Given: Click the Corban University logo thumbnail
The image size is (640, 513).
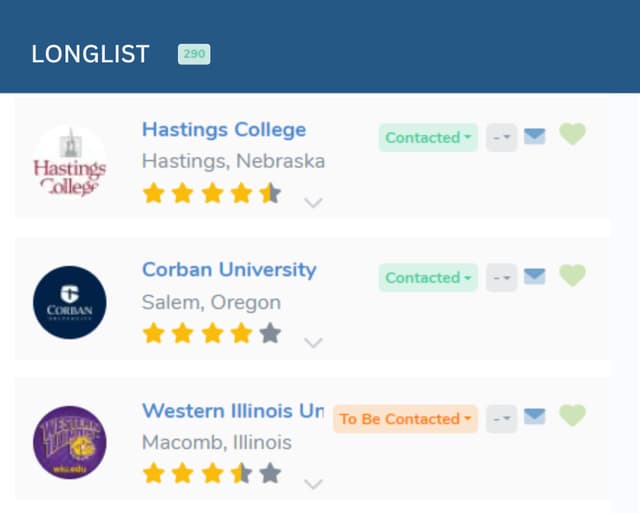Looking at the screenshot, I should tap(70, 302).
